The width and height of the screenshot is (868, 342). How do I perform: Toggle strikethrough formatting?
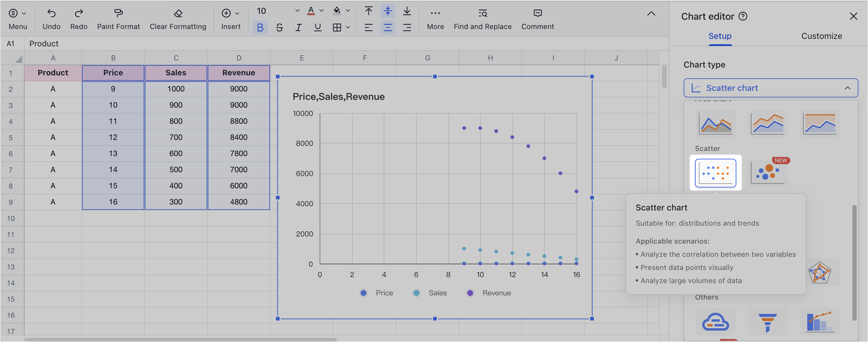(x=279, y=27)
